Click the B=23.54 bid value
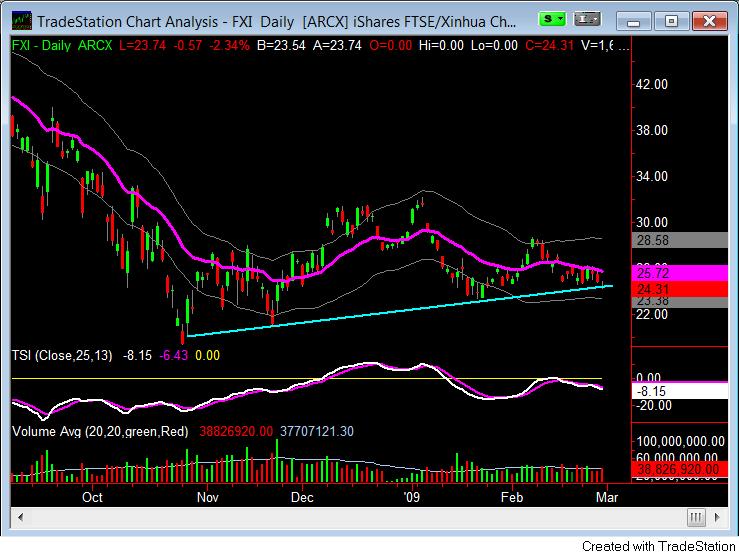This screenshot has height=554, width=739. (281, 46)
